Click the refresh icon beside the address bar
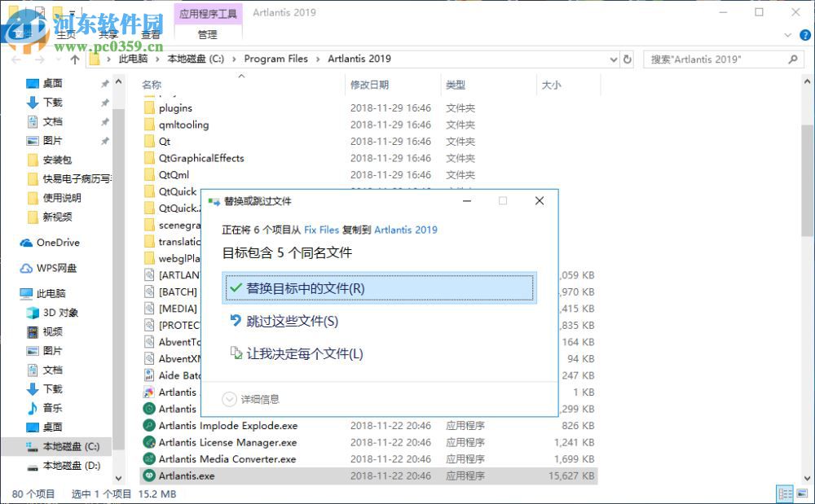Screen dimensions: 815x504 [x=626, y=59]
